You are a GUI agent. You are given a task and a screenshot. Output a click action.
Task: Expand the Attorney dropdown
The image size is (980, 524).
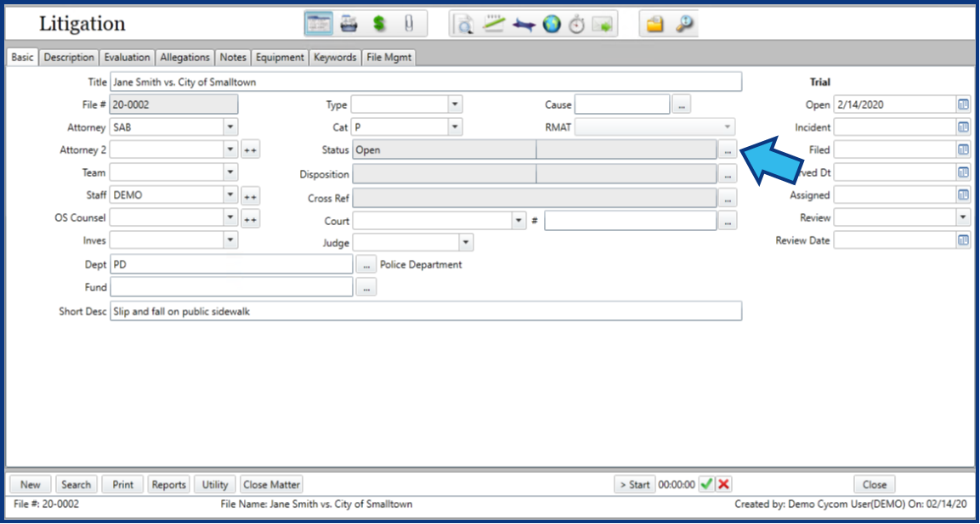click(x=230, y=127)
